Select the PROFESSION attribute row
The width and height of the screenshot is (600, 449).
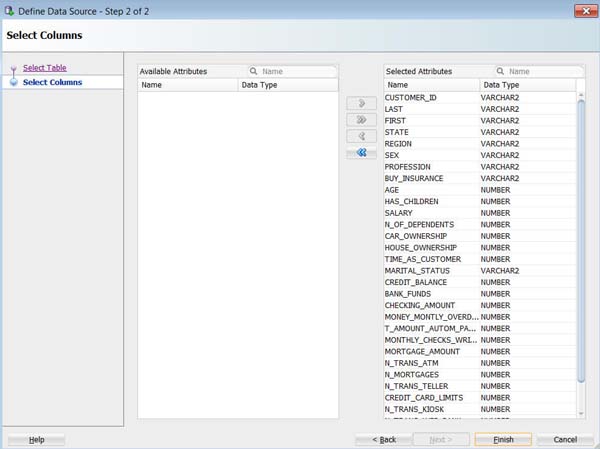pos(480,167)
